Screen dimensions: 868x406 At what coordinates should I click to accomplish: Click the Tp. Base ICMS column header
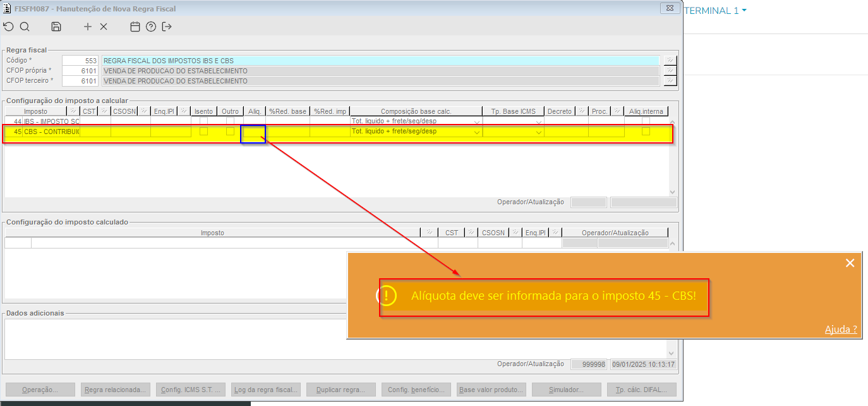pyautogui.click(x=514, y=111)
